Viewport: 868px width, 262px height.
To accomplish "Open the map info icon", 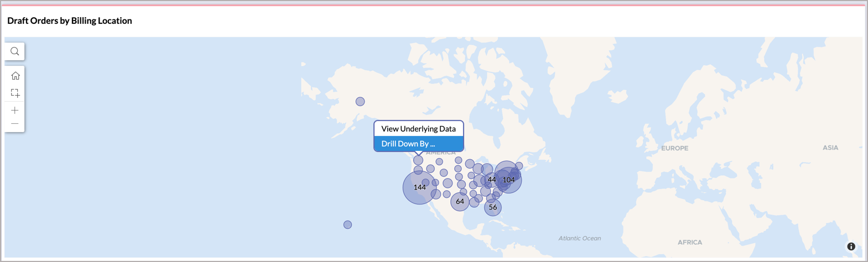I will tap(851, 247).
